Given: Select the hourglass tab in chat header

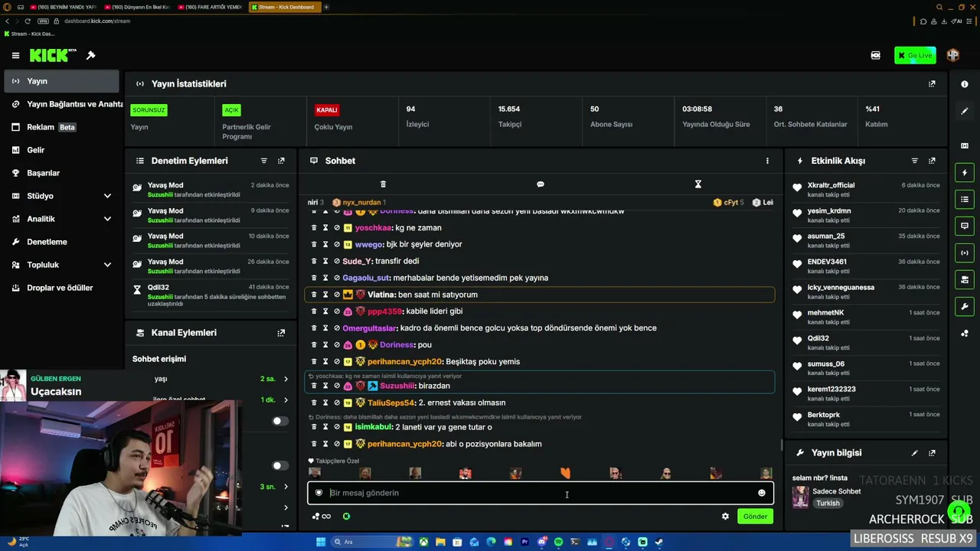Looking at the screenshot, I should (698, 184).
